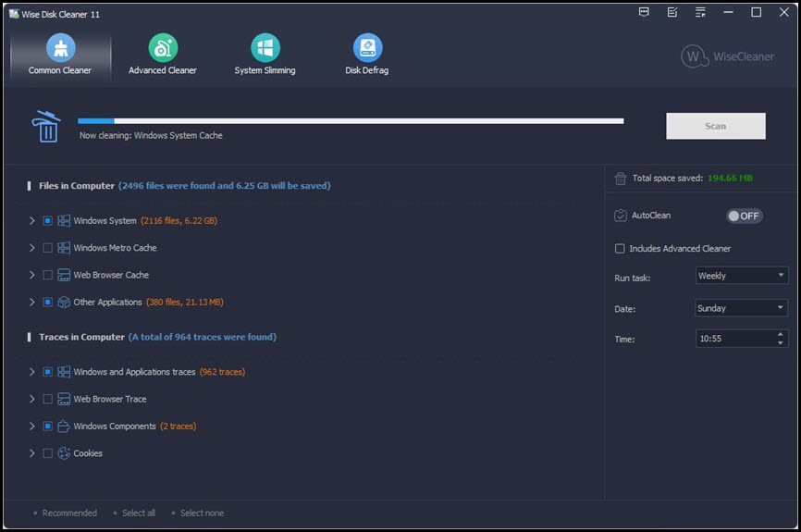Toggle the Windows Components checkbox
This screenshot has width=801, height=532.
pos(47,427)
